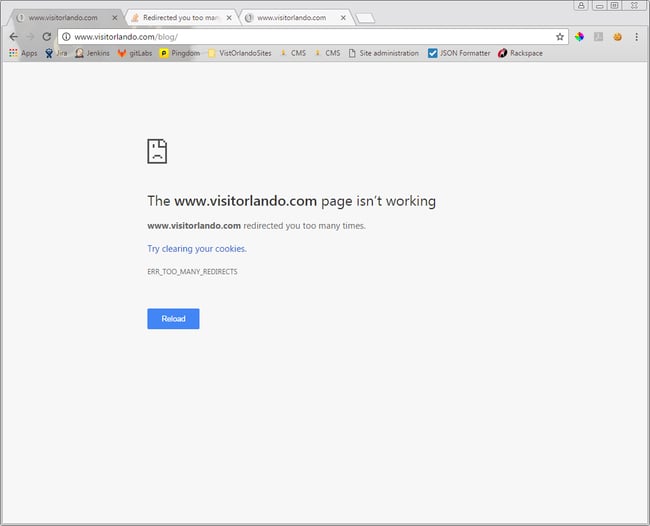Open the second CMS bookmark
This screenshot has width=650, height=526.
click(327, 53)
